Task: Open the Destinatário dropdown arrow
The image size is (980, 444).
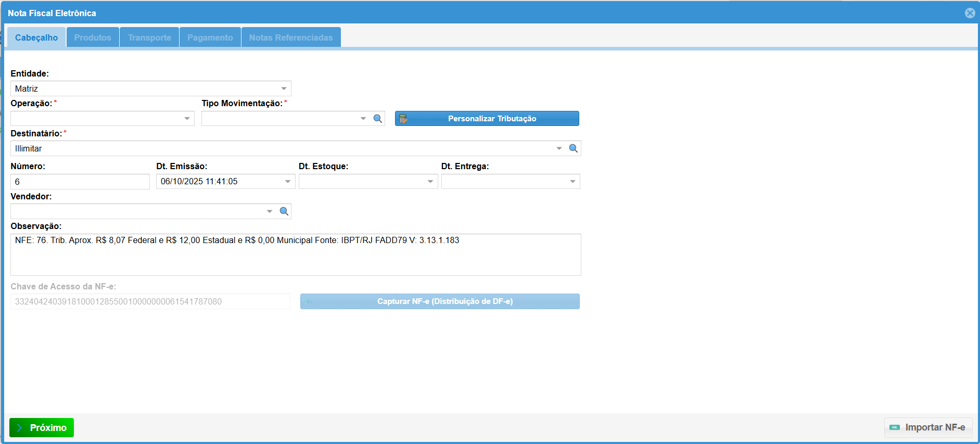Action: (x=559, y=148)
